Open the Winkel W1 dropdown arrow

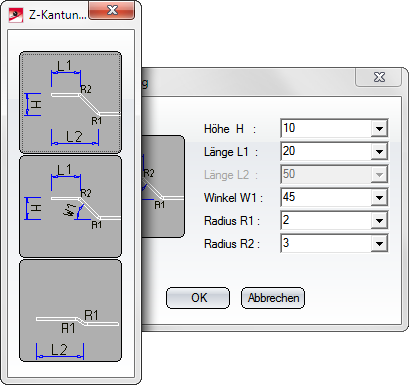point(379,198)
